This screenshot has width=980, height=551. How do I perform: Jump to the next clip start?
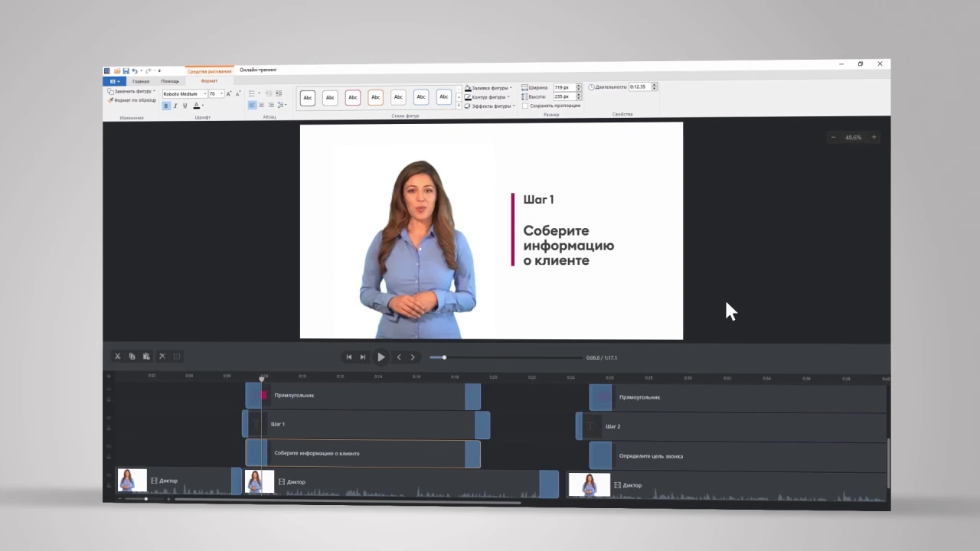point(363,357)
